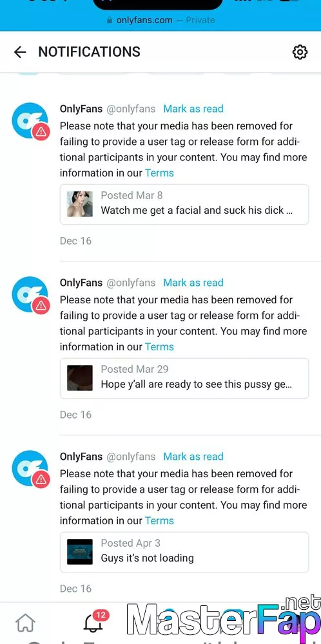Open notification settings via the gear icon
The width and height of the screenshot is (321, 644).
click(300, 52)
